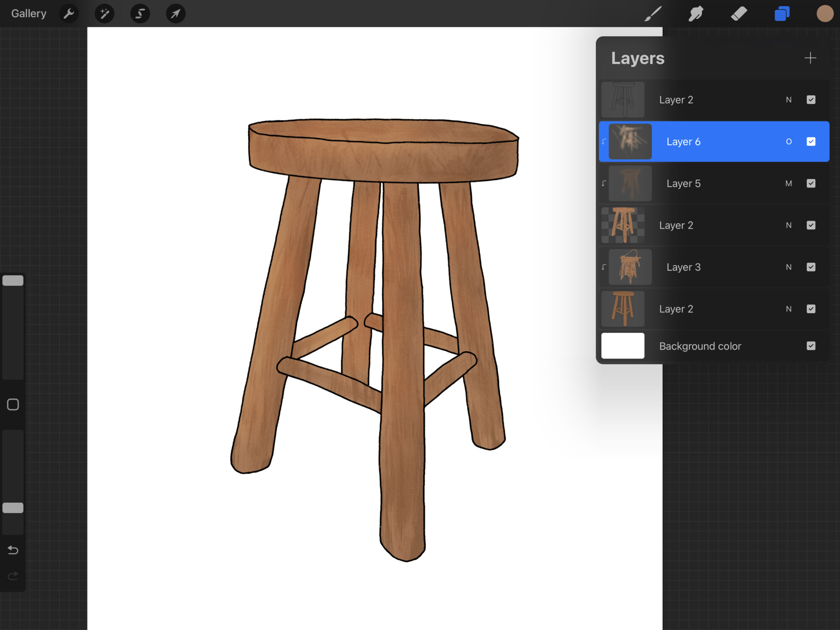This screenshot has width=840, height=630.
Task: Close the Layers panel via layers icon
Action: [x=782, y=14]
